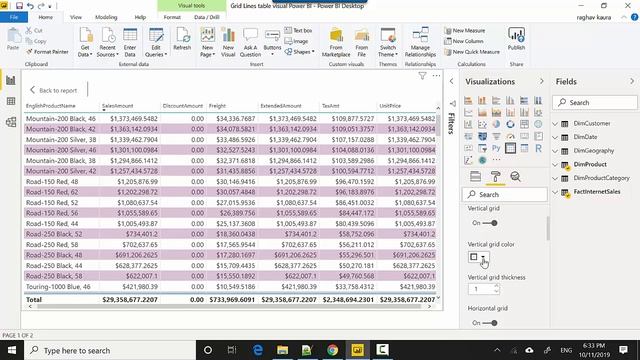This screenshot has width=640, height=360.
Task: Select the Funnel visualization
Action: 496,136
